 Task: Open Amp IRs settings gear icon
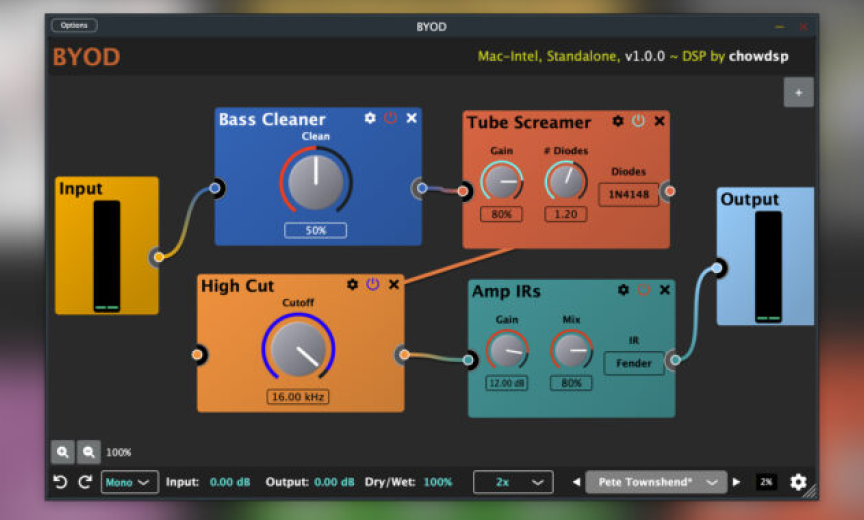(623, 290)
